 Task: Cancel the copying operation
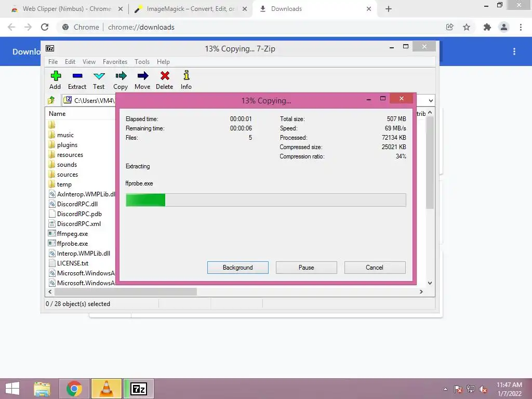tap(375, 268)
